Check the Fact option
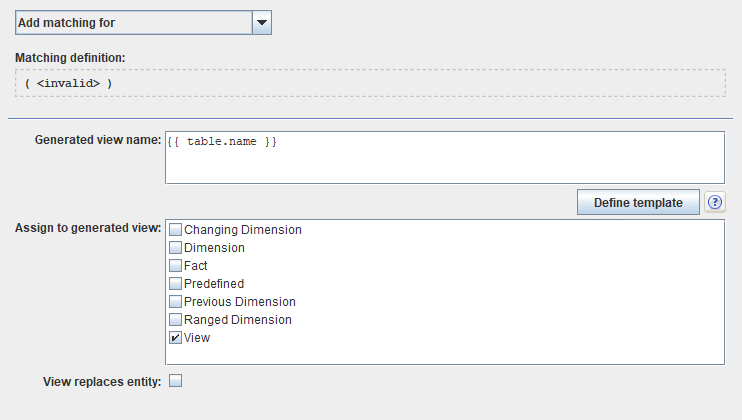The height and width of the screenshot is (420, 742). [x=176, y=266]
